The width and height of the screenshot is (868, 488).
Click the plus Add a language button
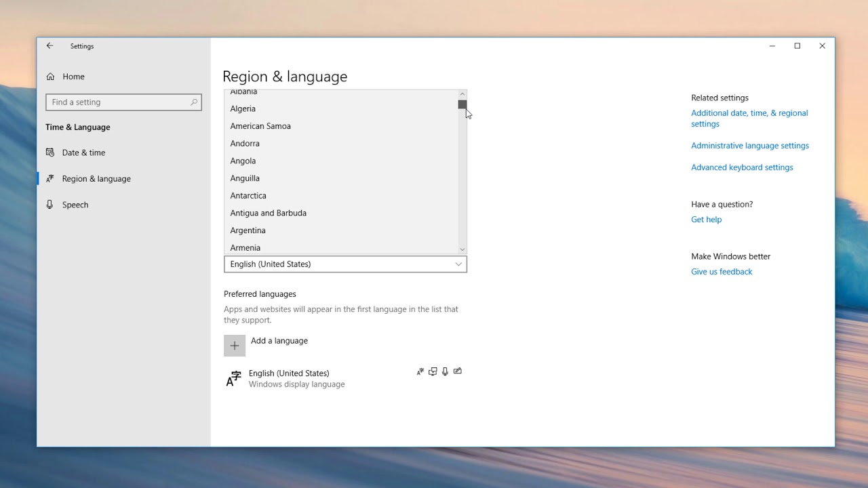pyautogui.click(x=235, y=346)
